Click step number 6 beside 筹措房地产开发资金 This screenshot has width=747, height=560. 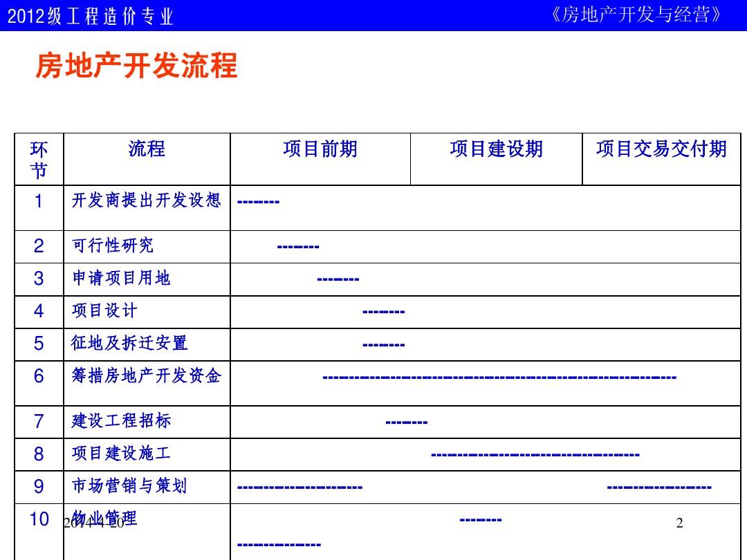[39, 376]
